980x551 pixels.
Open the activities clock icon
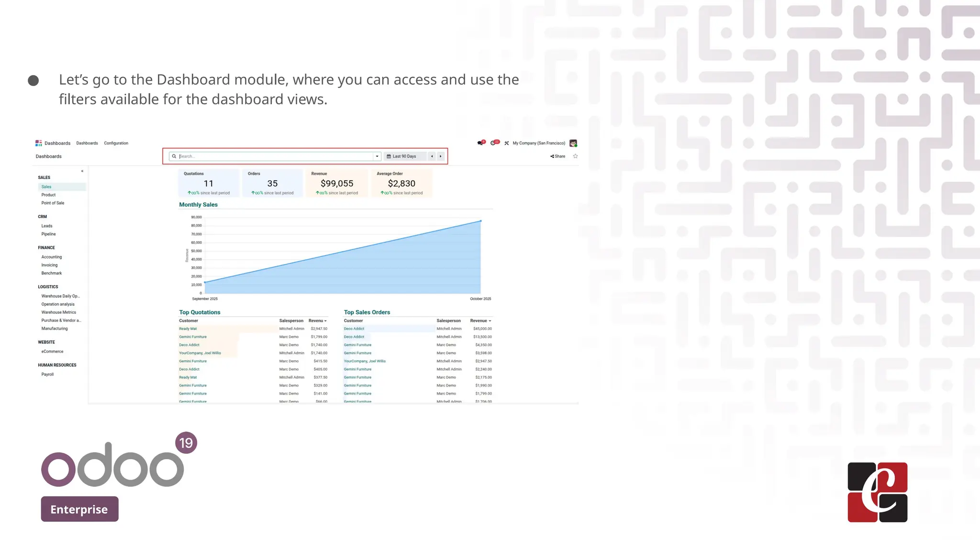pos(494,143)
